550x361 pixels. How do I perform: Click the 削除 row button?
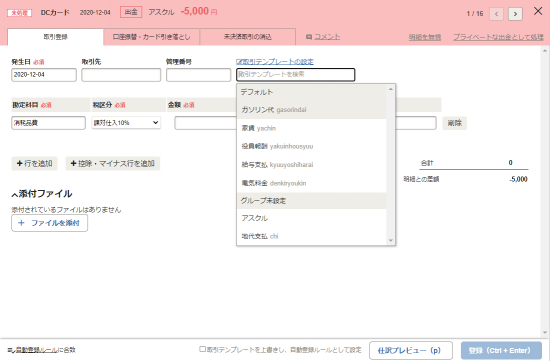click(455, 123)
